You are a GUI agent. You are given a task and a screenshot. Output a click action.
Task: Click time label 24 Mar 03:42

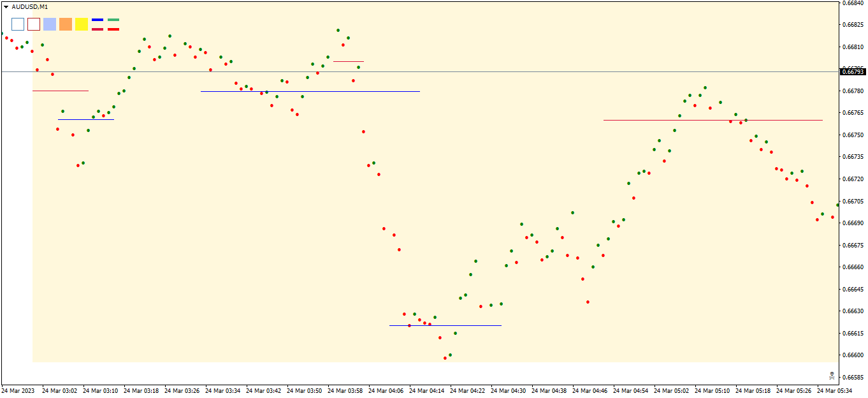tap(263, 390)
